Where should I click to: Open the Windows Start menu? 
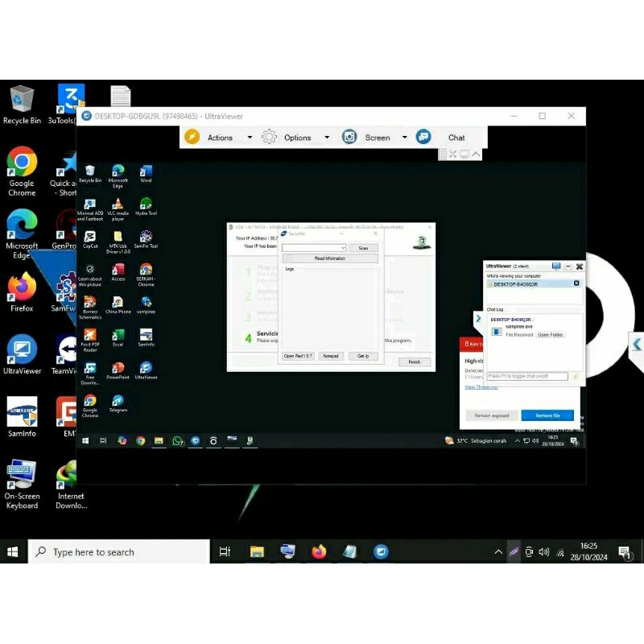[x=11, y=551]
